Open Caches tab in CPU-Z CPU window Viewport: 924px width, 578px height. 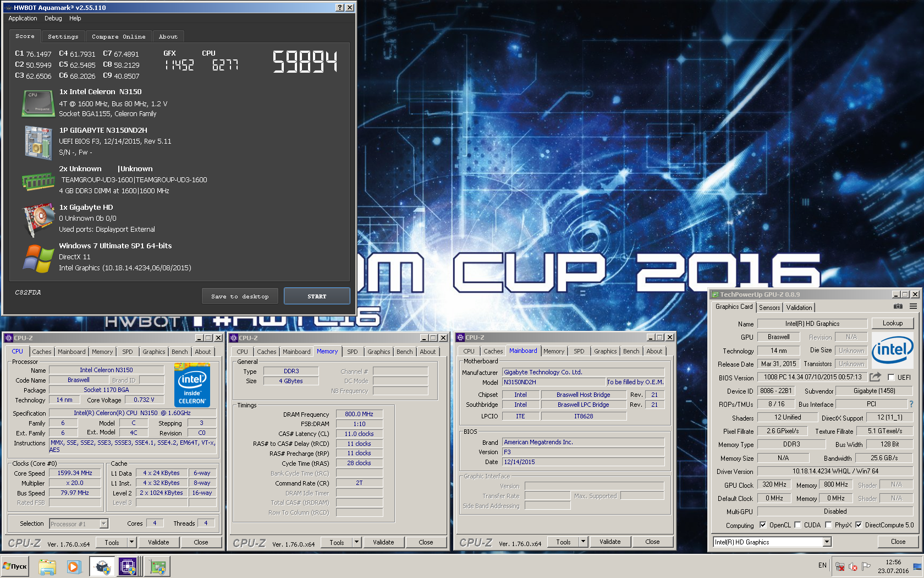coord(41,352)
